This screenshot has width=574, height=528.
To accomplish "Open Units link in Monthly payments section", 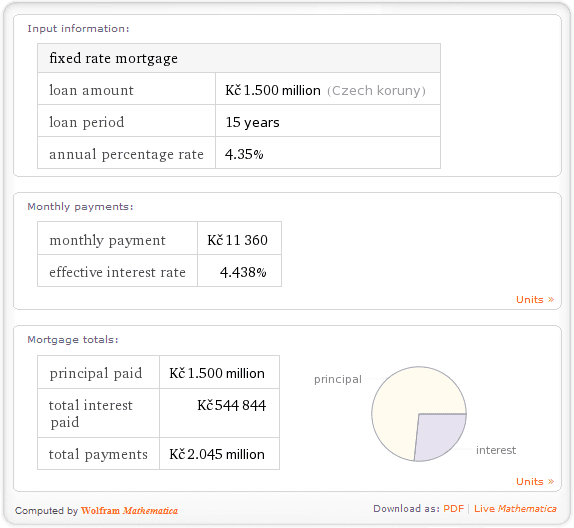I will click(x=535, y=300).
